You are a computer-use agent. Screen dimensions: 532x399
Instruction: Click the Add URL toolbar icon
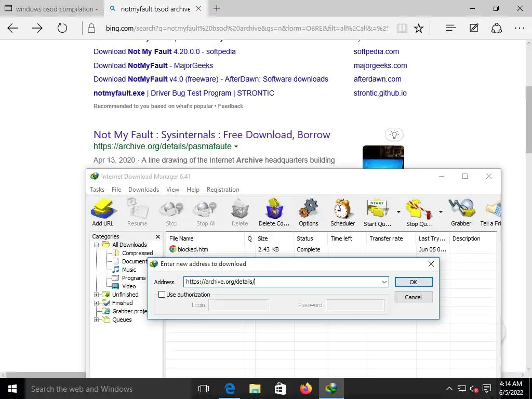point(103,212)
